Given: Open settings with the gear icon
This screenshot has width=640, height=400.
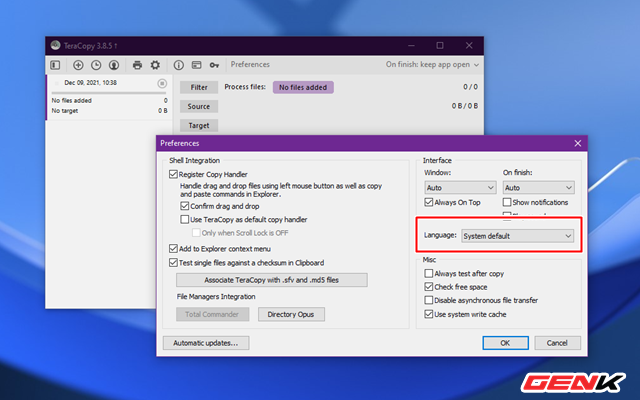Looking at the screenshot, I should coord(155,65).
